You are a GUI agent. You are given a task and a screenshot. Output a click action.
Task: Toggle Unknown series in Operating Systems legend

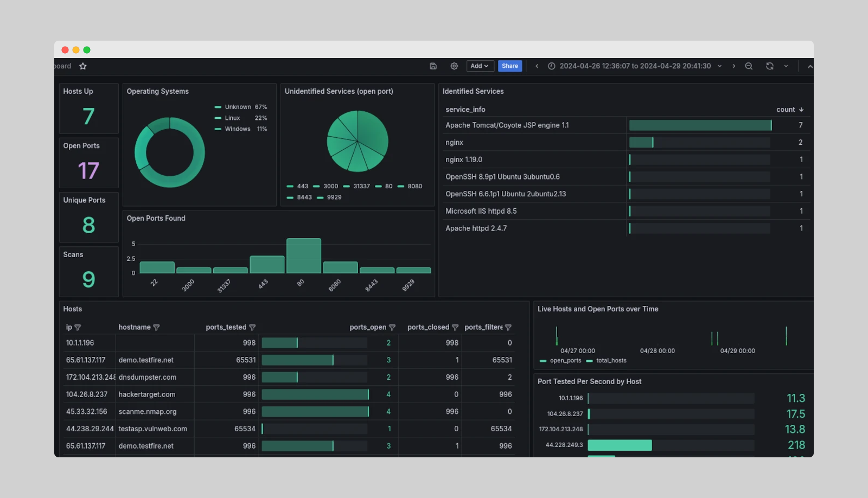[x=238, y=107]
